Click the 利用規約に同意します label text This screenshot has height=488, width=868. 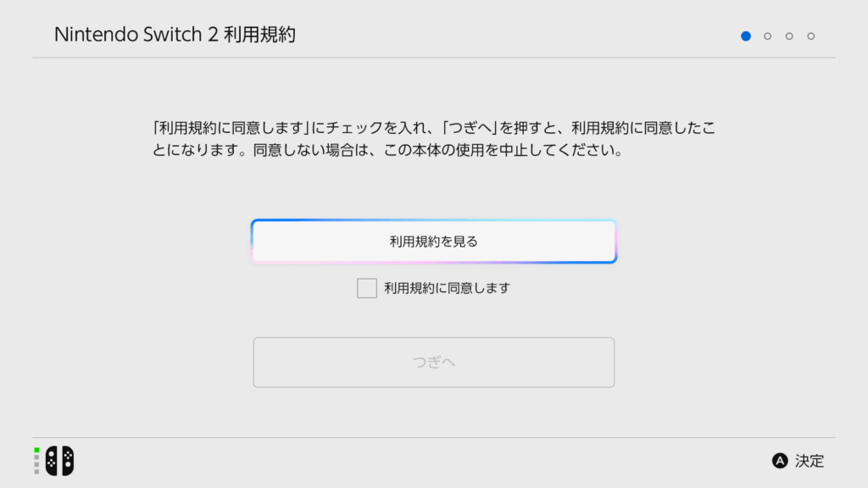pos(448,288)
